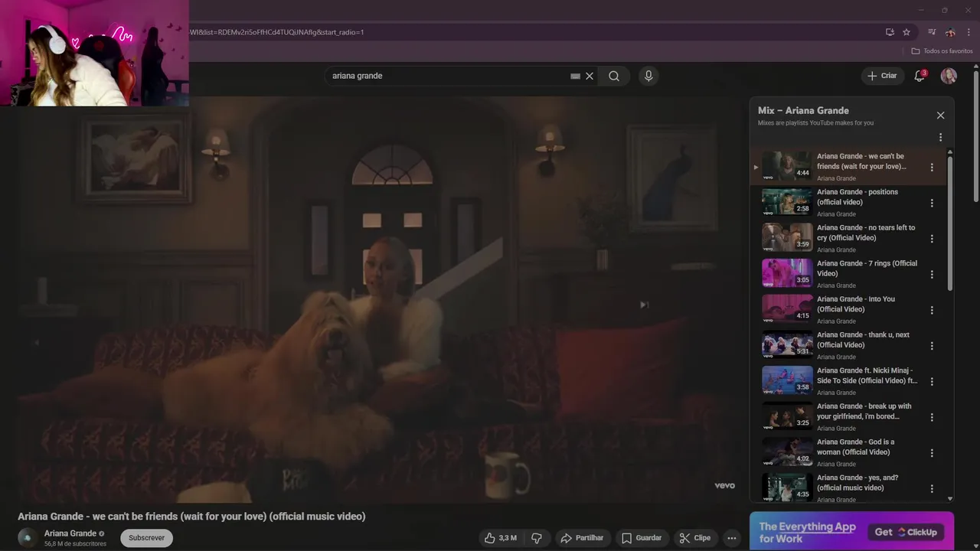Open Mix playlist options menu
Viewport: 980px width, 551px height.
pyautogui.click(x=940, y=138)
